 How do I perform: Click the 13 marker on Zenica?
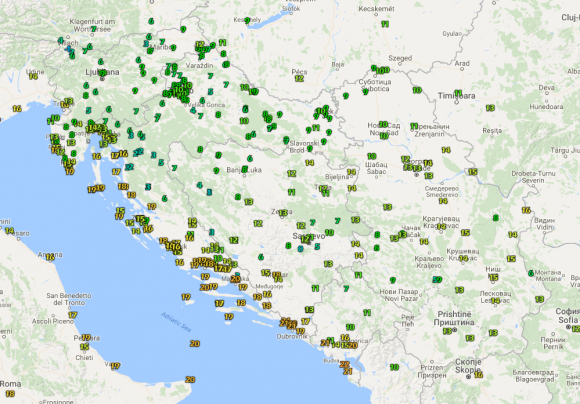(x=283, y=213)
